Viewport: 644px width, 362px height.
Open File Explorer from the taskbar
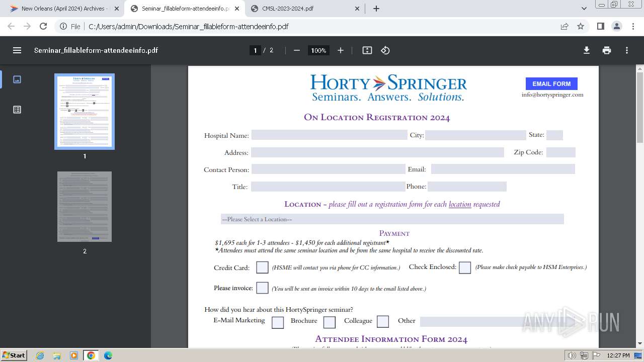click(57, 355)
